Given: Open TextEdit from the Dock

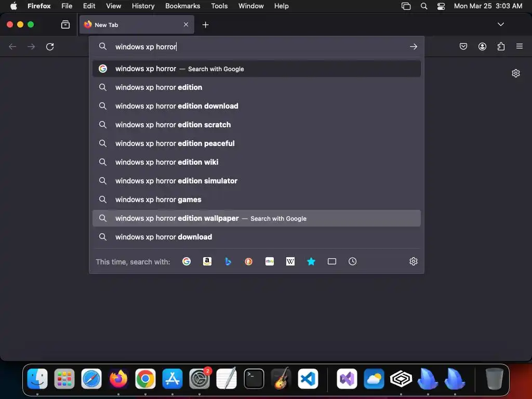Looking at the screenshot, I should 227,378.
